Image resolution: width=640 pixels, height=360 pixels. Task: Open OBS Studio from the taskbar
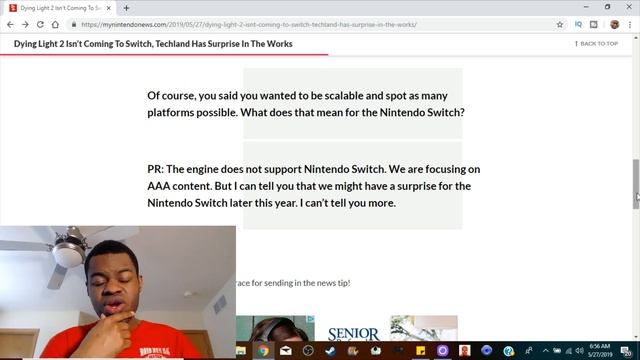(x=308, y=351)
